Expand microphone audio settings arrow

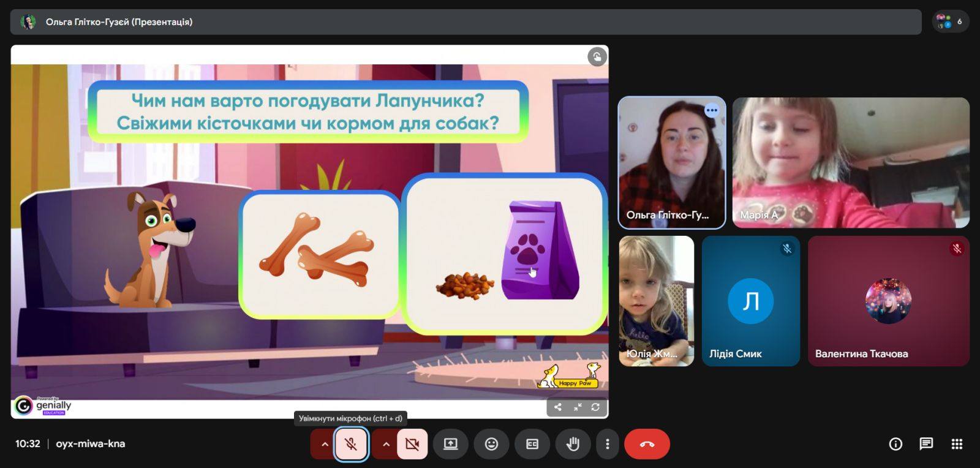pyautogui.click(x=325, y=444)
